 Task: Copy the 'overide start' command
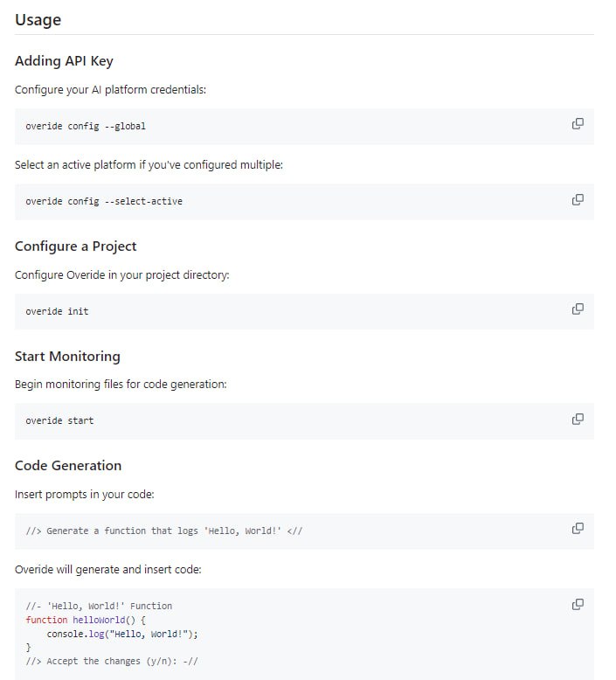tap(577, 419)
